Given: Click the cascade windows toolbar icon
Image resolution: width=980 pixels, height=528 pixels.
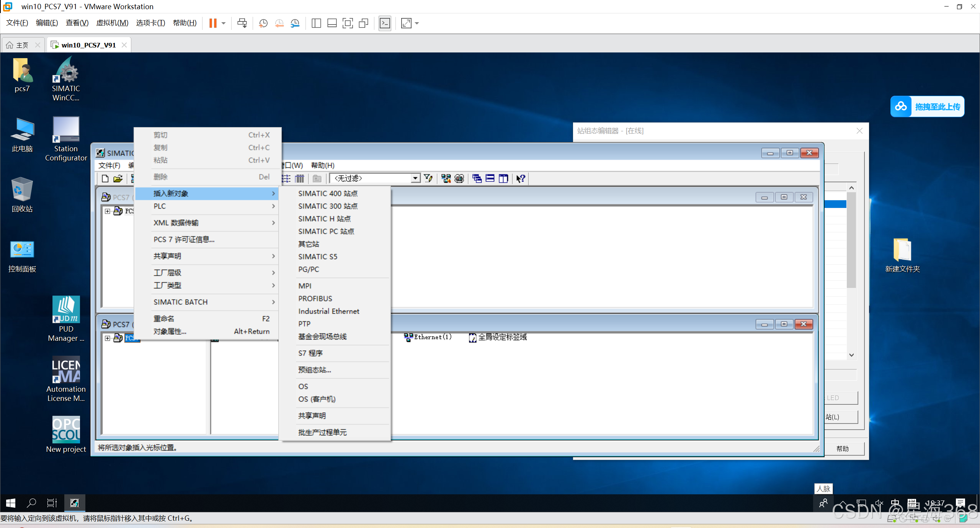Looking at the screenshot, I should coord(477,178).
